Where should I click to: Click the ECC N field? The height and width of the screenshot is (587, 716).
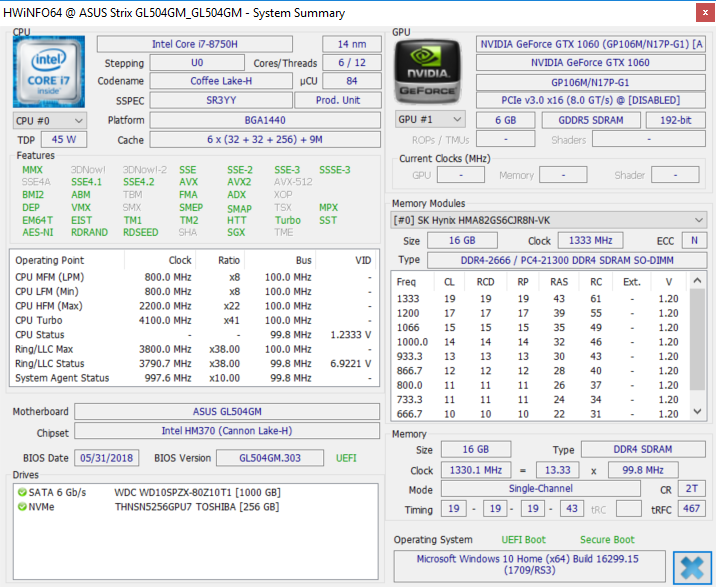pyautogui.click(x=694, y=240)
